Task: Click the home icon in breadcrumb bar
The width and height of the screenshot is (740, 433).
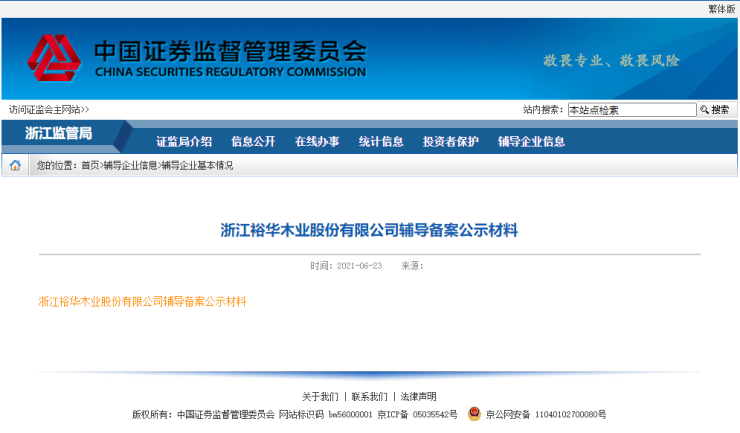Action: click(x=15, y=166)
